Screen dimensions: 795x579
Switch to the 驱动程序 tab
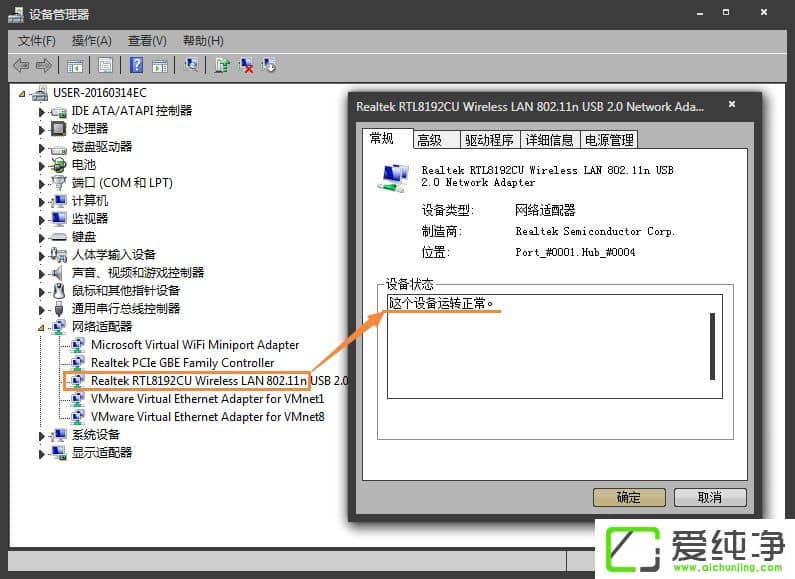coord(489,140)
